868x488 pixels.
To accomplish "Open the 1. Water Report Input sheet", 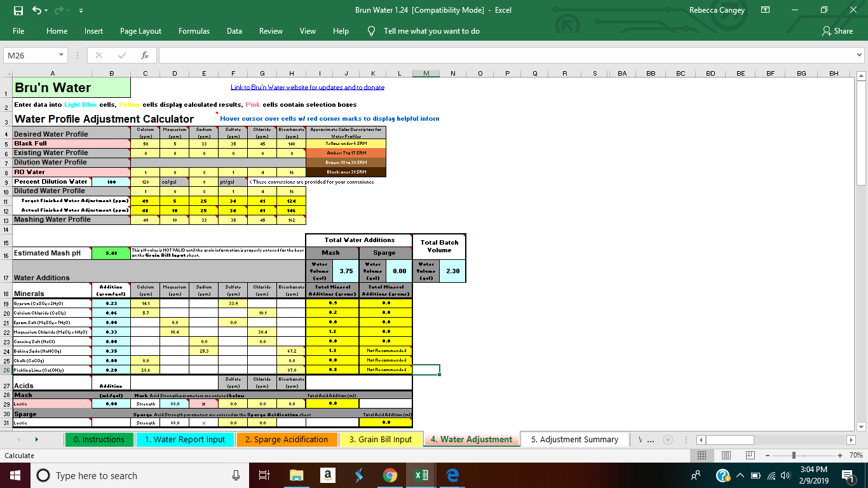I will pos(184,439).
